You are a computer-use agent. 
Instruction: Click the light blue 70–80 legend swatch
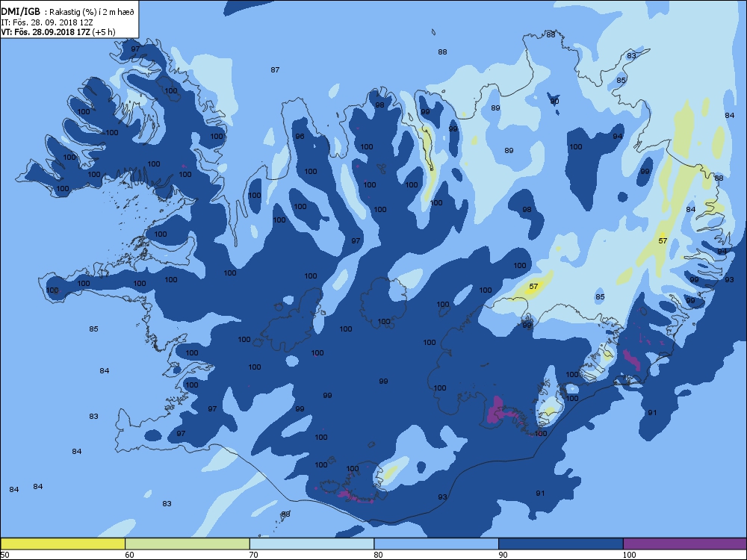point(311,544)
